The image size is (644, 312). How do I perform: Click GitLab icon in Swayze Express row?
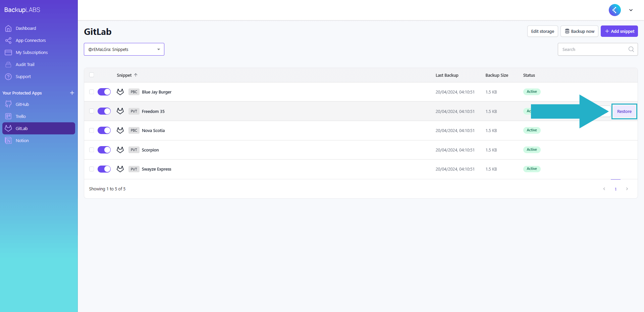(x=120, y=169)
